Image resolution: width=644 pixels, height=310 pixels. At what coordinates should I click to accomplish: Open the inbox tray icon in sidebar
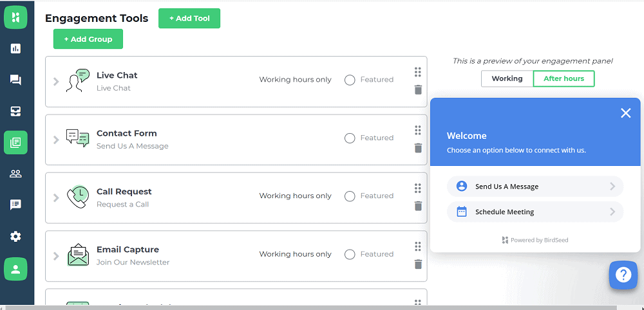point(15,111)
